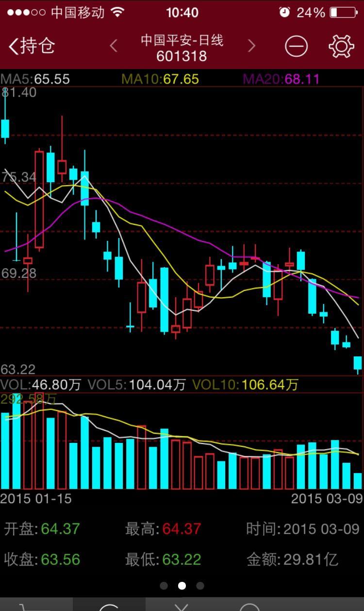Tap volume peak label 292.58万
This screenshot has height=611, width=364.
click(29, 399)
